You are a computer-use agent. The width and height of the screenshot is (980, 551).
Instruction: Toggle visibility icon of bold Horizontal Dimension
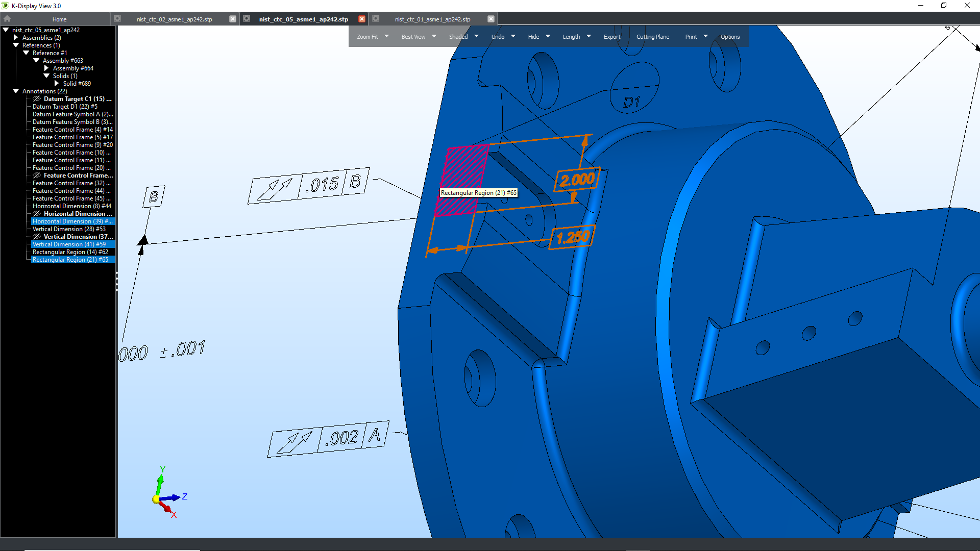[37, 214]
